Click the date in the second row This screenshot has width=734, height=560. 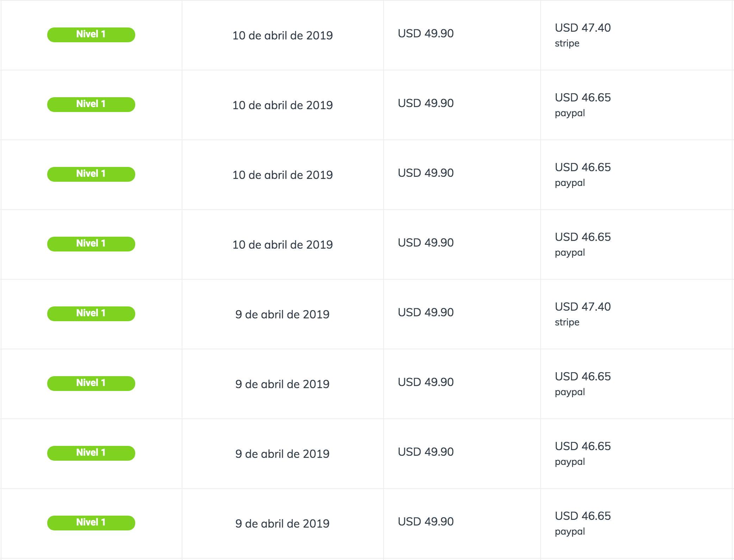tap(282, 105)
